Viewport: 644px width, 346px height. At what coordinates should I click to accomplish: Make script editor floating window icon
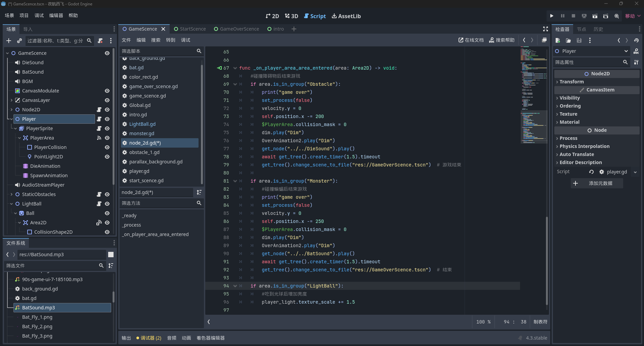pos(544,40)
